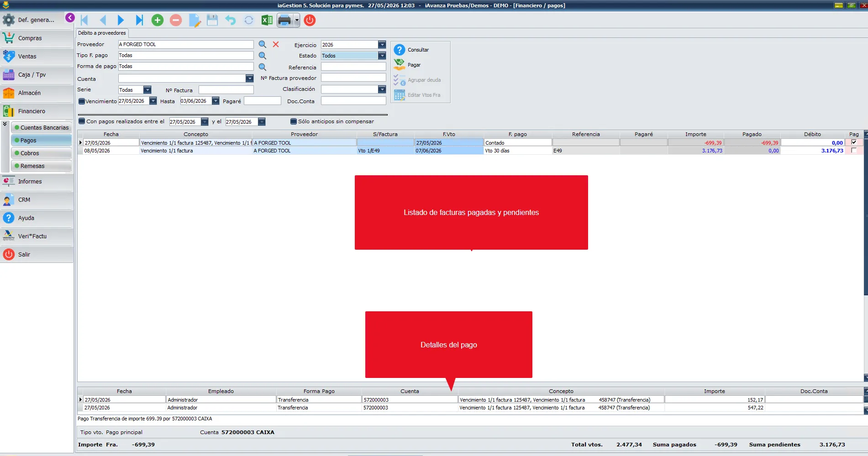
Task: Save with the floppy disk icon
Action: [x=212, y=20]
